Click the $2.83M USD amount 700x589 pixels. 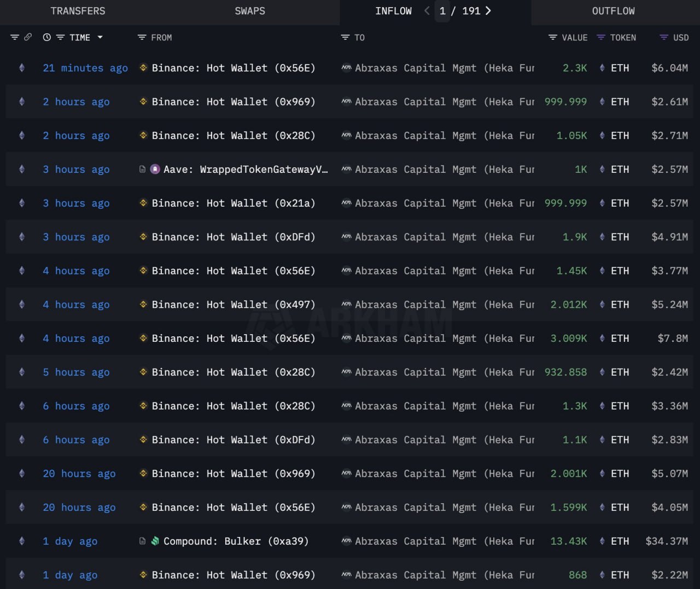[x=670, y=439]
